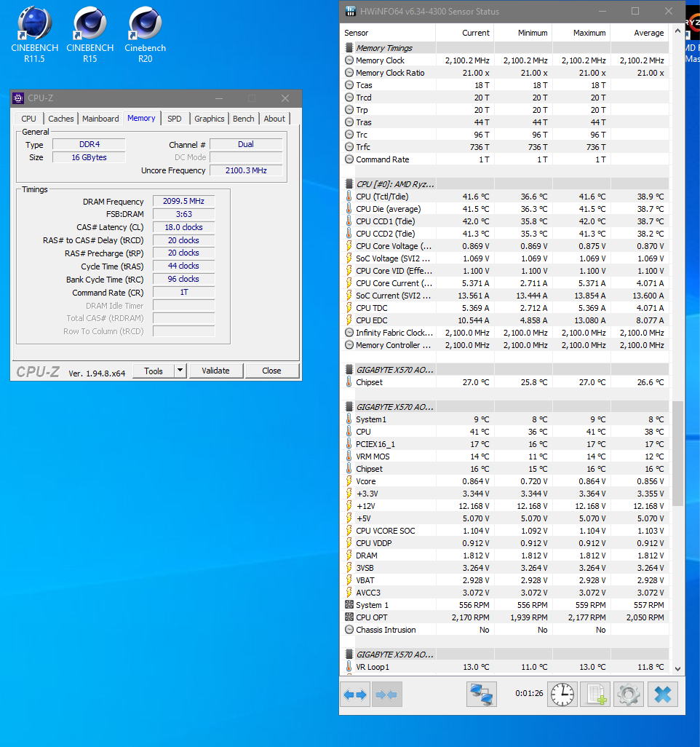The width and height of the screenshot is (700, 747).
Task: Close sensors with the blue X icon
Action: [x=663, y=694]
